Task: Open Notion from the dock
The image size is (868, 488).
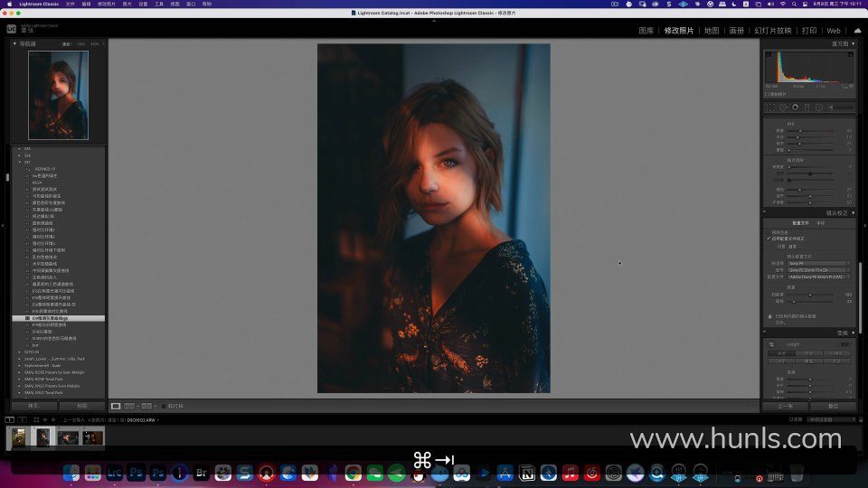Action: 528,473
